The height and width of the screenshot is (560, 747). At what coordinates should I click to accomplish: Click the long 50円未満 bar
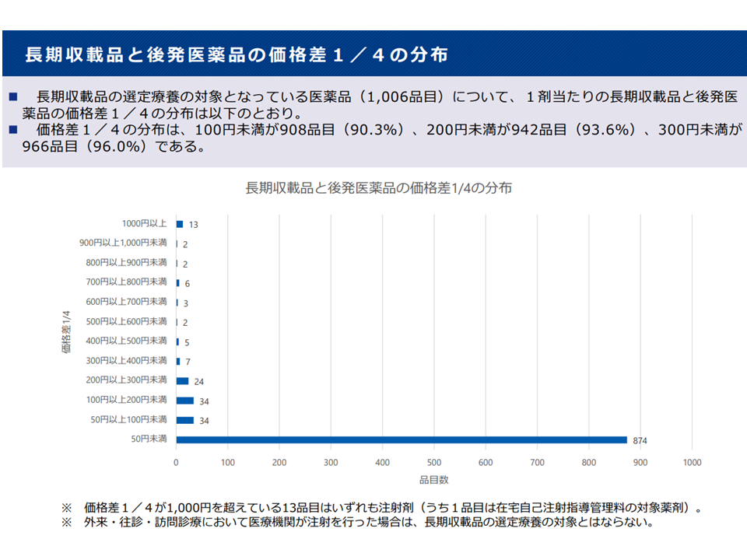tap(402, 439)
